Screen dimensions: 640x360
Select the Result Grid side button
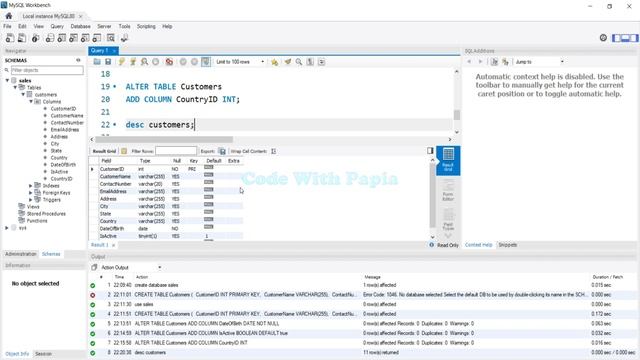448,160
